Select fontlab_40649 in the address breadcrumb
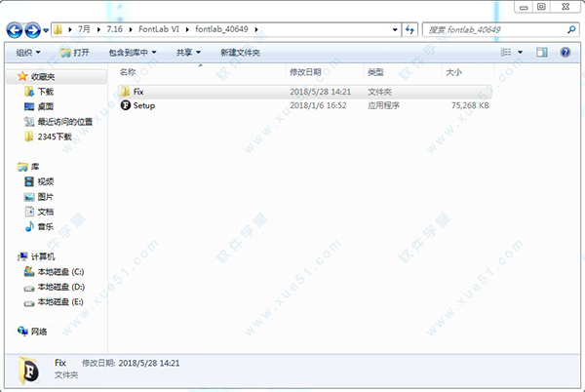 pos(221,29)
